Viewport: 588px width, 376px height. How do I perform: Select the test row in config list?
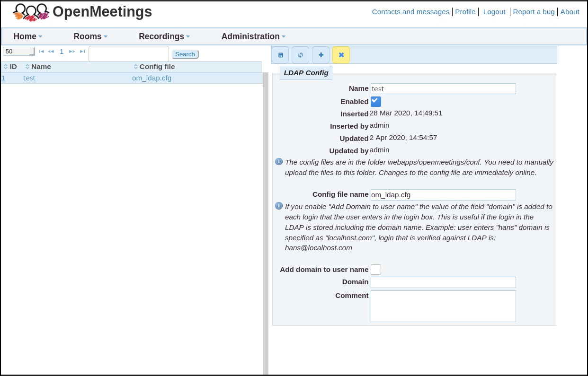tap(29, 78)
